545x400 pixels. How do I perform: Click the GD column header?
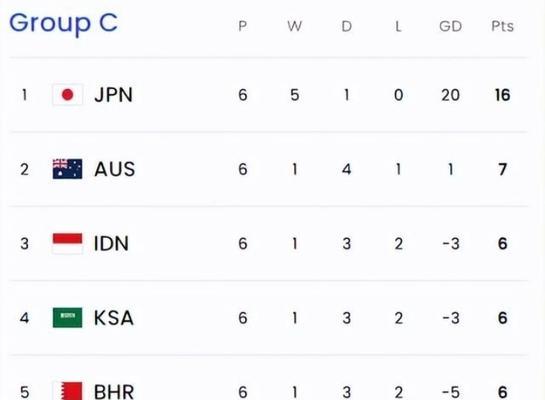[450, 26]
